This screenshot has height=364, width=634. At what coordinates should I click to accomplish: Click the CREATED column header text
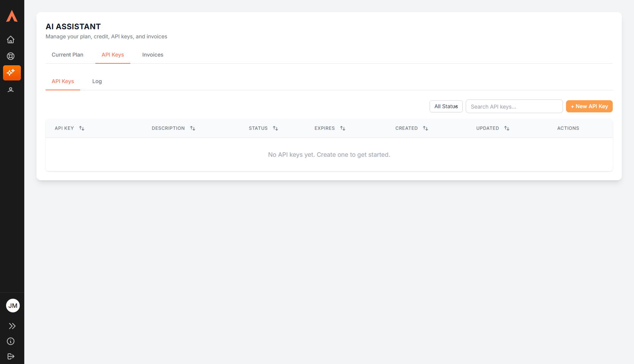tap(406, 128)
